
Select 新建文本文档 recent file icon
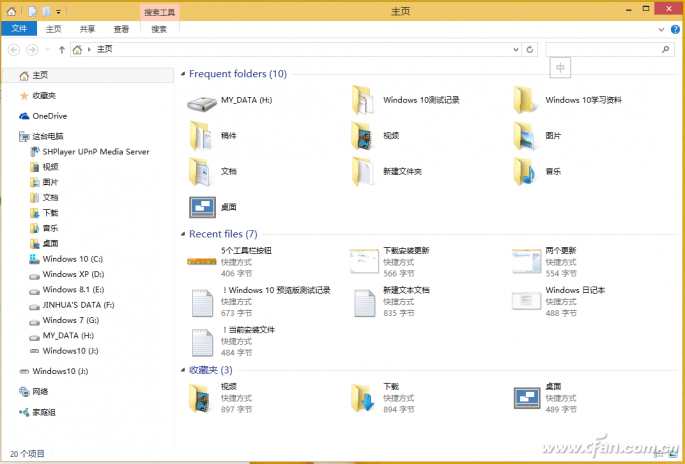click(364, 302)
